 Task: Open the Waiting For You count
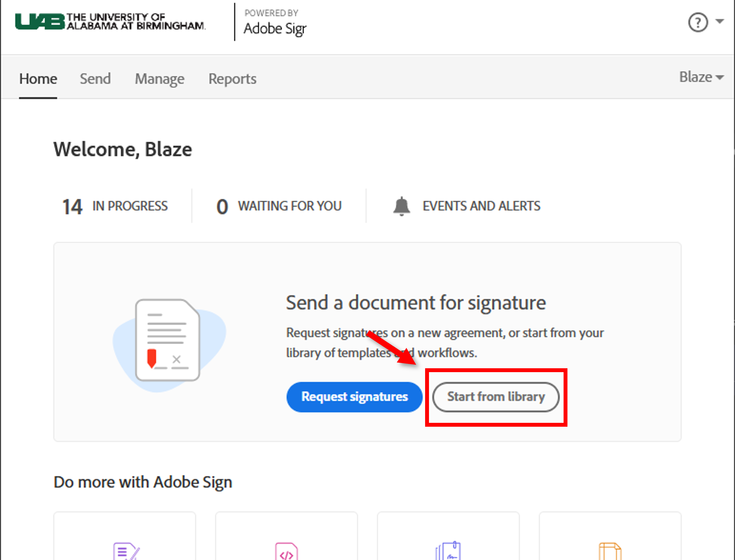click(x=279, y=206)
